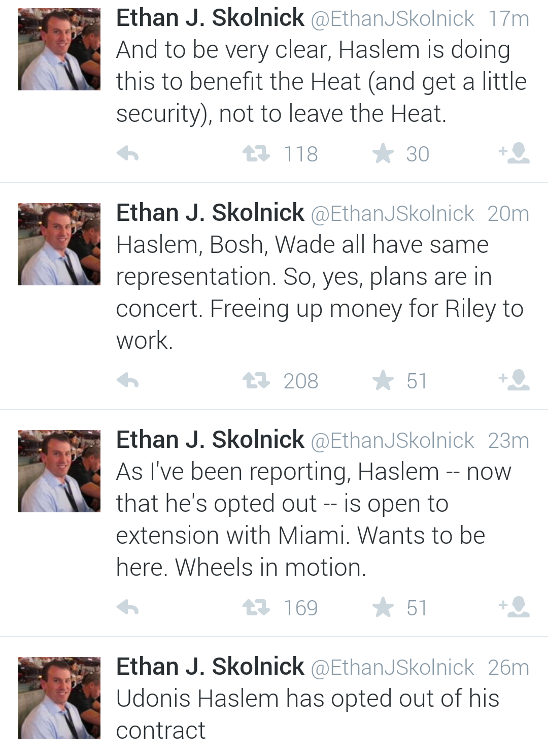The image size is (548, 756).
Task: Retweet the tweet with 169 retweets
Action: pyautogui.click(x=256, y=607)
